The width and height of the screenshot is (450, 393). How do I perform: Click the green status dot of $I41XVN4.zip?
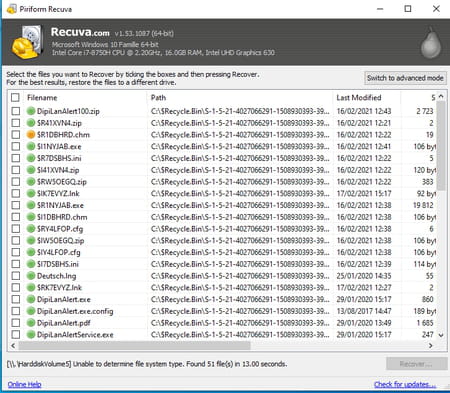tap(31, 170)
